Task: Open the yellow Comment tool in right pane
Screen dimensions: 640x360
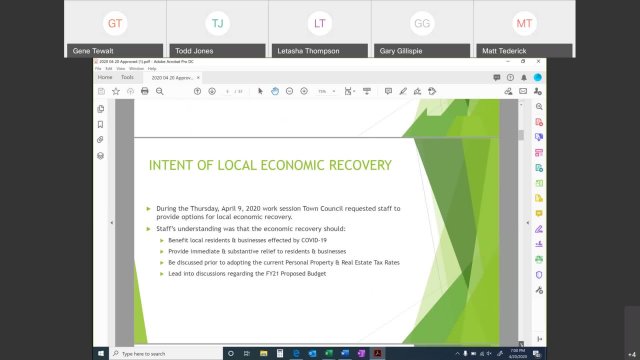Action: click(x=539, y=213)
